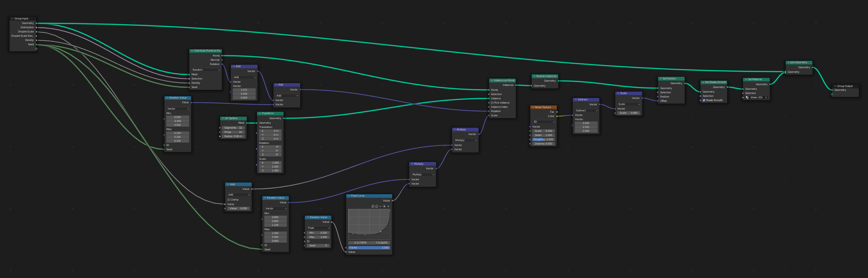Open the Random distribution method dropdown
Image resolution: width=868 pixels, height=278 pixels.
206,70
